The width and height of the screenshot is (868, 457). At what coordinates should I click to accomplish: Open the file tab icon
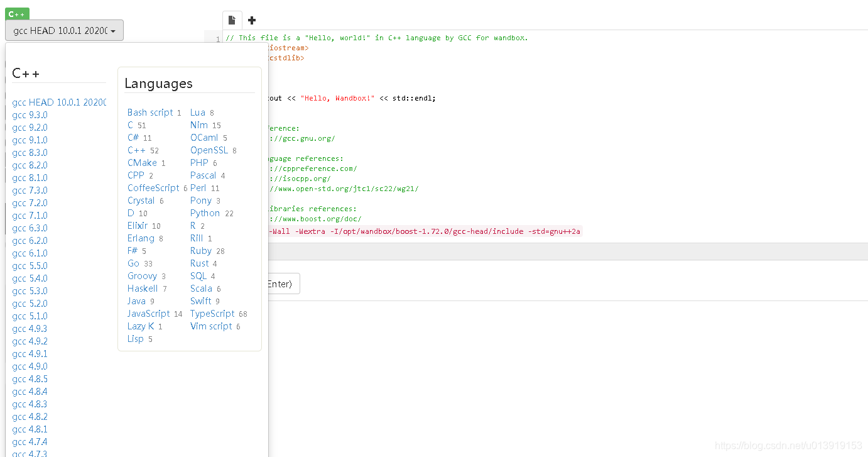[232, 20]
